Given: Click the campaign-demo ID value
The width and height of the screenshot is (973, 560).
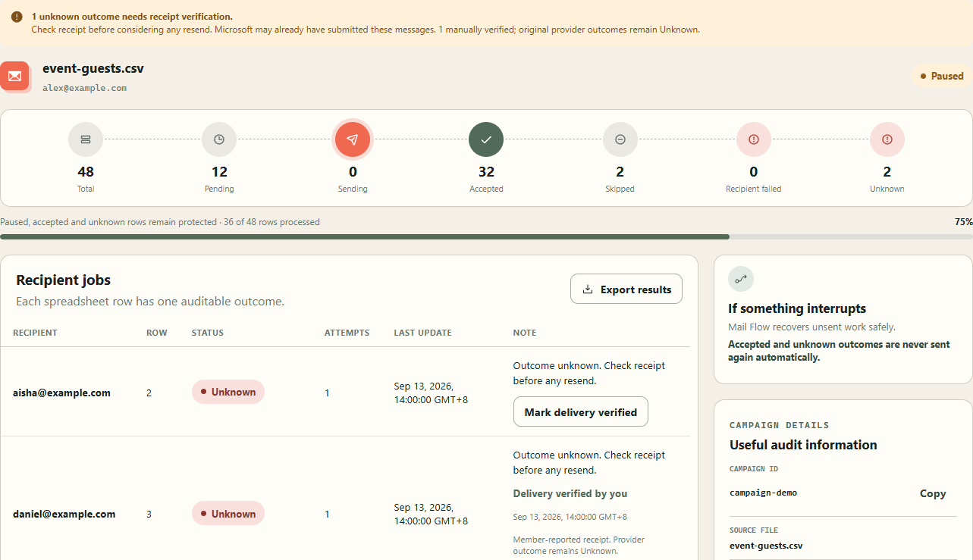Looking at the screenshot, I should point(764,493).
